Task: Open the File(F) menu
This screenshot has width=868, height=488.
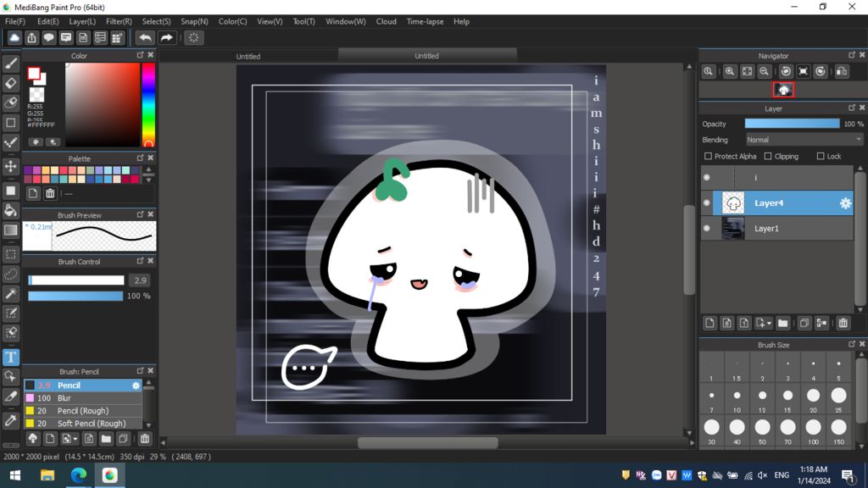Action: tap(15, 21)
